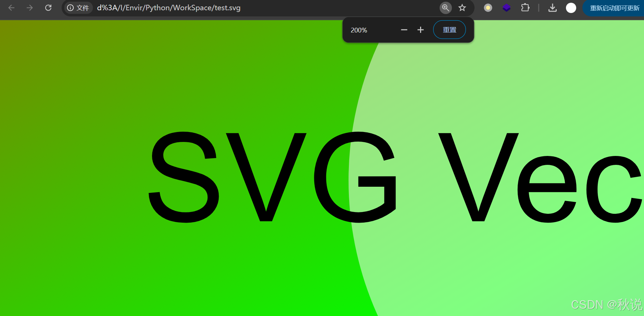Open the downloads tray icon
The width and height of the screenshot is (644, 316).
coord(552,8)
